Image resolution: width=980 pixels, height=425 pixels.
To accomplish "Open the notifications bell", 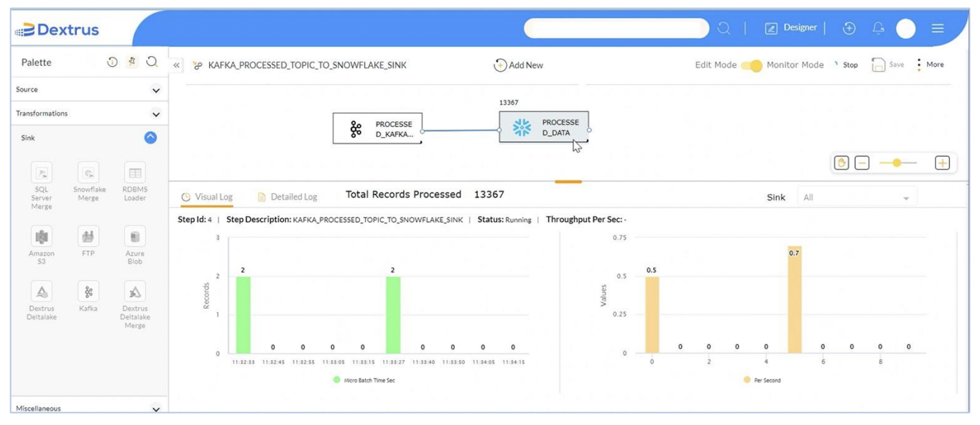I will click(878, 28).
